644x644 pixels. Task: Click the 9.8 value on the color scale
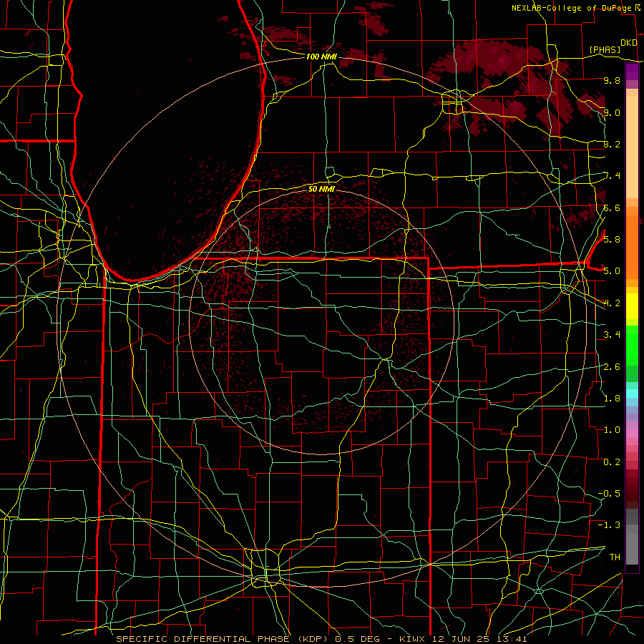point(612,80)
